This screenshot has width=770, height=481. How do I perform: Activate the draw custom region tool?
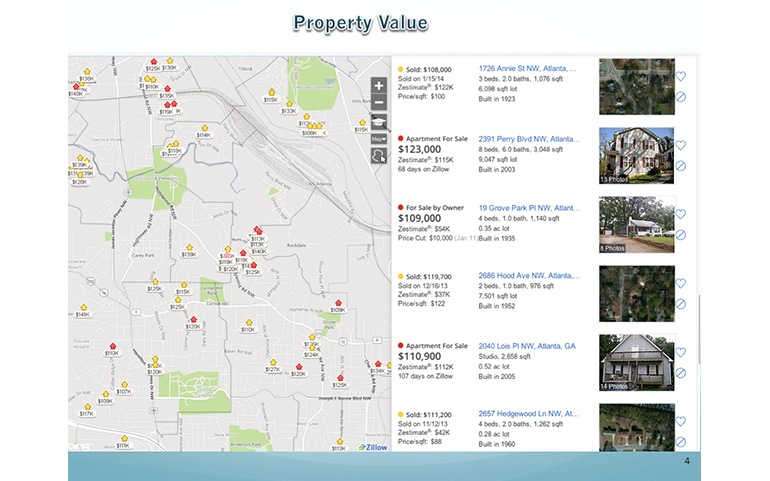click(x=379, y=156)
